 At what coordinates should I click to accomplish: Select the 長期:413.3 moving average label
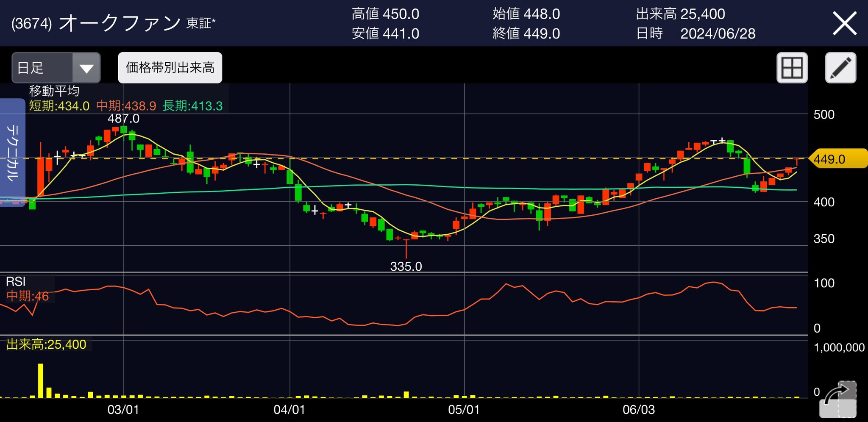192,106
